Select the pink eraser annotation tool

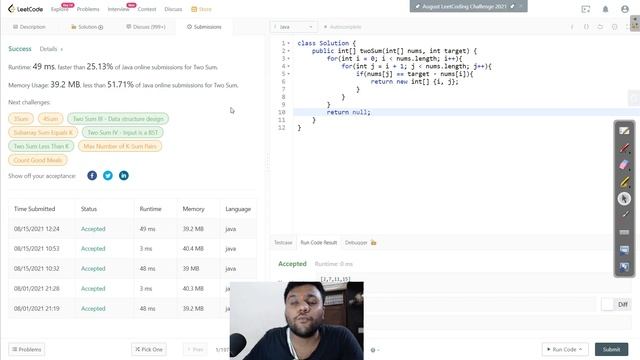coord(624,165)
